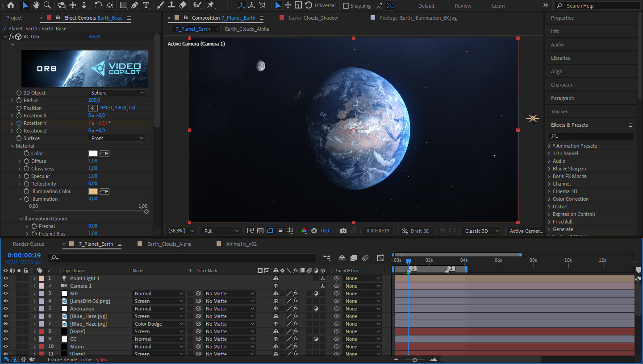The image size is (643, 364).
Task: Click the timeline layer search field
Action: pos(182,258)
